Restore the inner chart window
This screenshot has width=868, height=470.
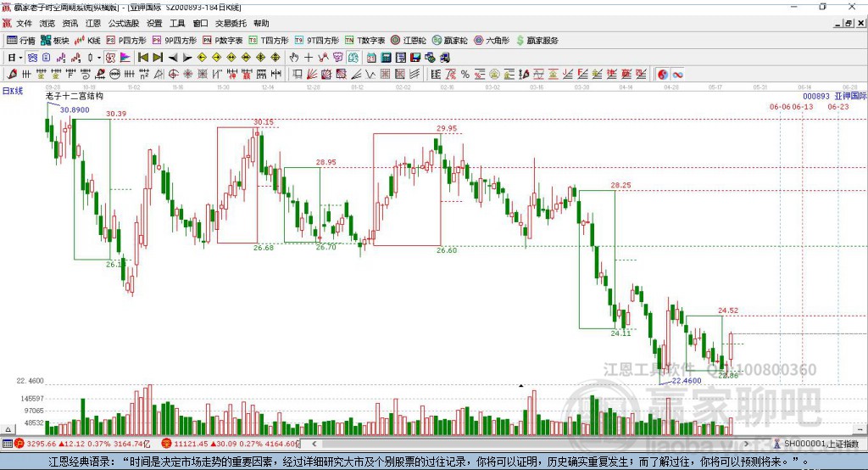849,23
